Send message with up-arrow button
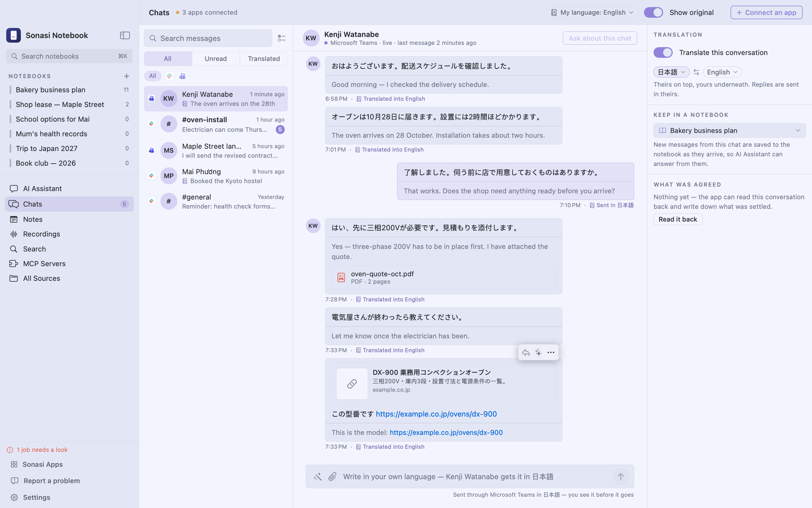Screen dimensions: 812x508 point(620,476)
